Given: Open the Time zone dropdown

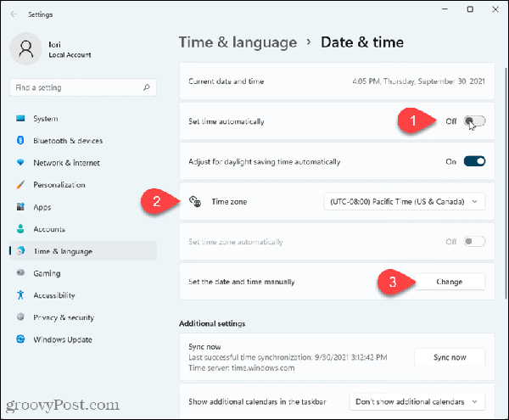Looking at the screenshot, I should click(405, 201).
